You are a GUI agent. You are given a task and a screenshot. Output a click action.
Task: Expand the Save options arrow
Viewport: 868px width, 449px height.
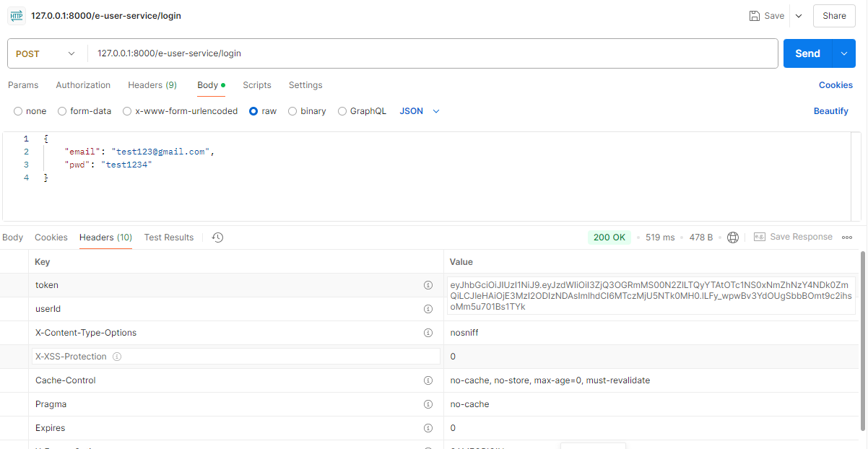click(x=798, y=16)
